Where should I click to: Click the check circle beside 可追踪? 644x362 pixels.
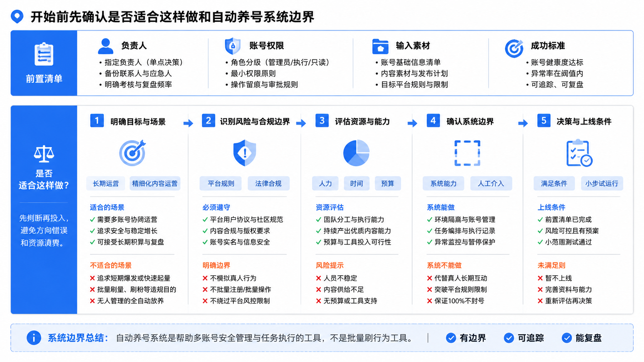click(509, 338)
